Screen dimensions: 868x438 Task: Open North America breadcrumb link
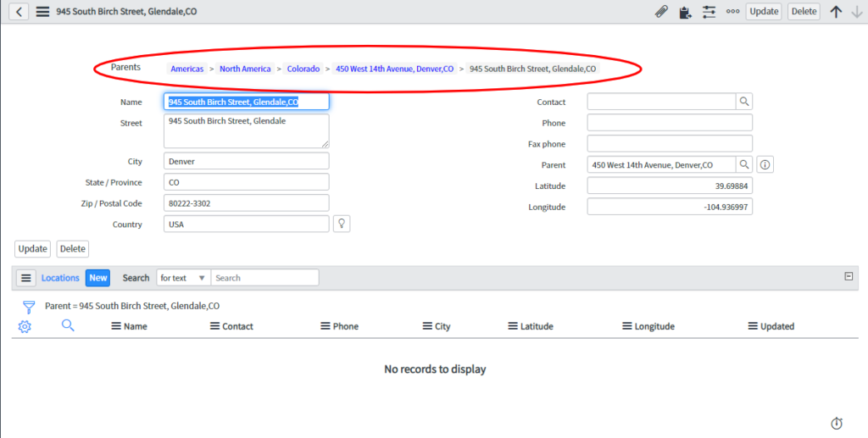[245, 69]
